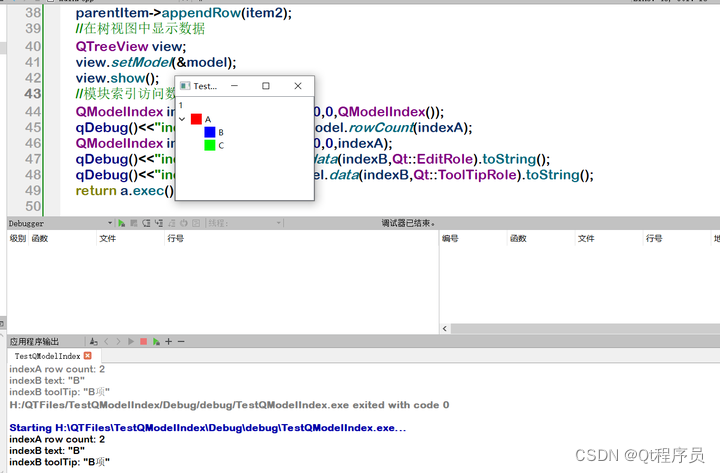Select the TestQModelIndex output tab
The image size is (720, 473).
[x=47, y=356]
